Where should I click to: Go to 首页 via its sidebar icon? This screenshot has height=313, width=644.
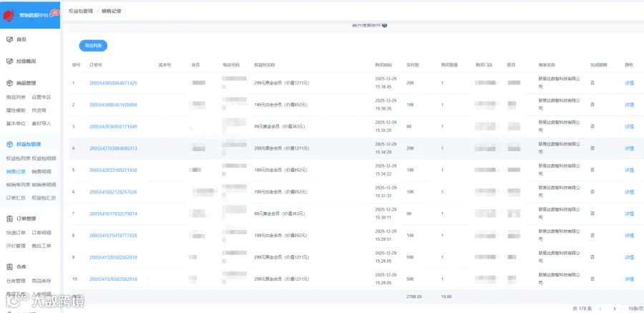coord(10,39)
